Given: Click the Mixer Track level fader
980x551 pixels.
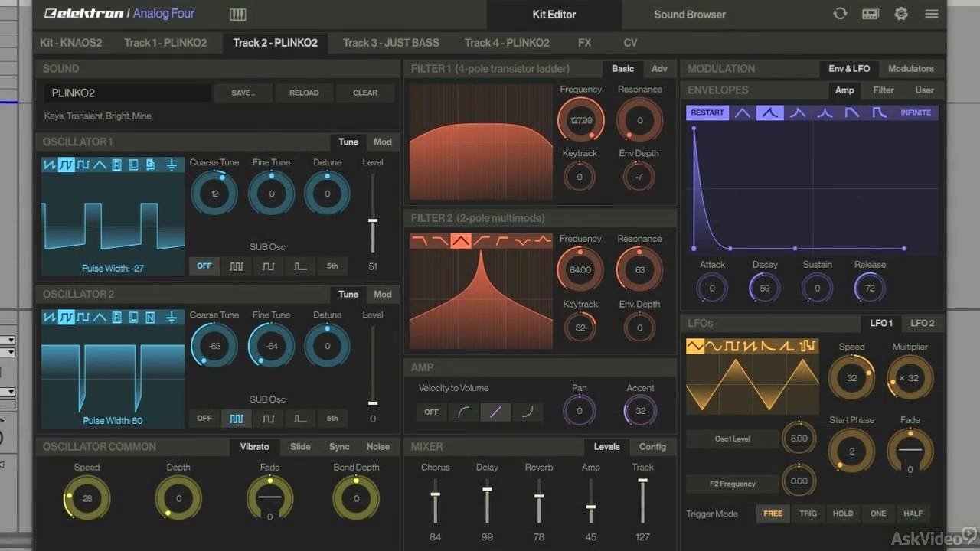Looking at the screenshot, I should tap(642, 501).
